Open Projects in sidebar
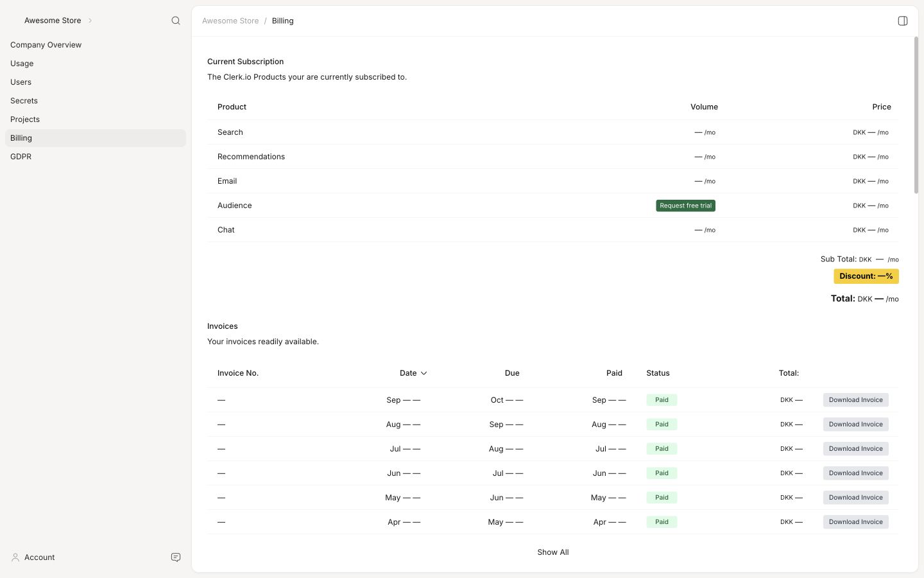The width and height of the screenshot is (924, 578). [x=96, y=119]
